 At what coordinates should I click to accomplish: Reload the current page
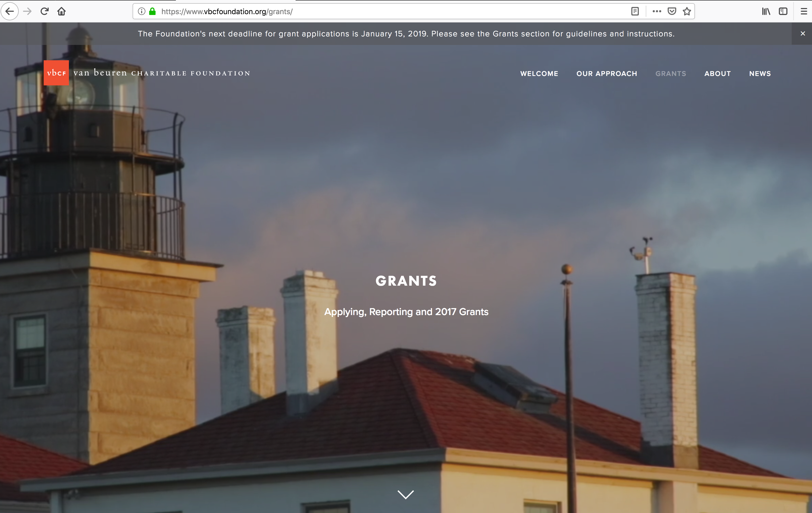45,12
